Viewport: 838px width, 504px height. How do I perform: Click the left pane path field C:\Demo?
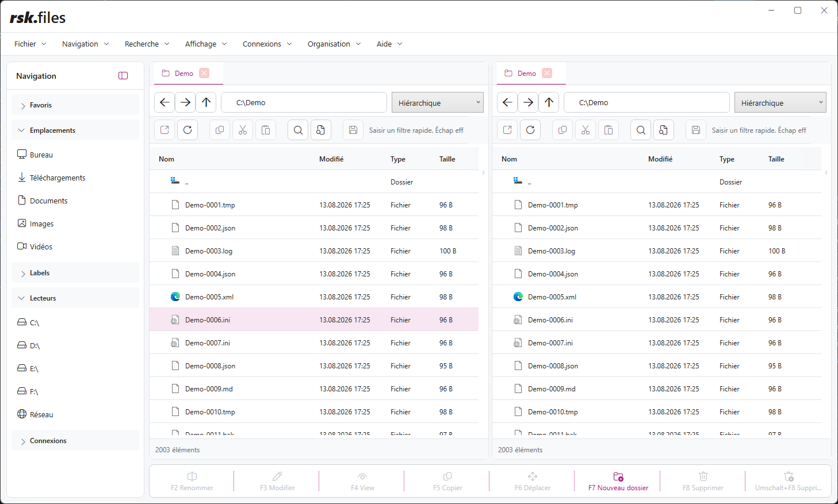point(304,102)
